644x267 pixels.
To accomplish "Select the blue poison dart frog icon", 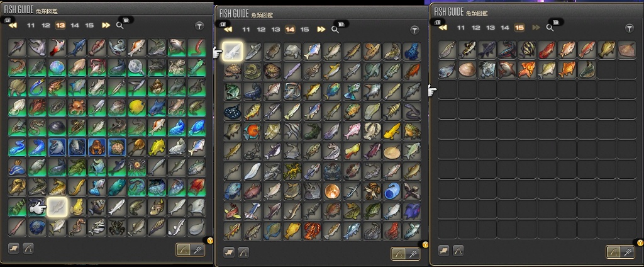I will (x=411, y=52).
